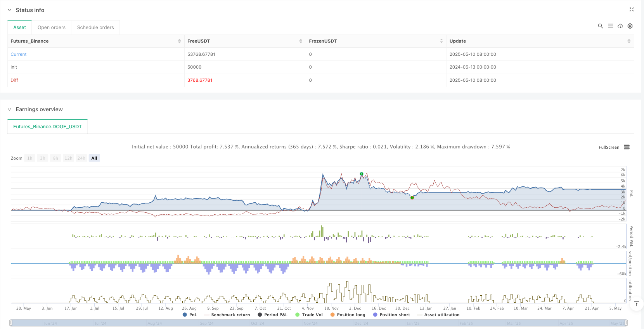644x329 pixels.
Task: Click the FullScreen chart button
Action: [609, 147]
